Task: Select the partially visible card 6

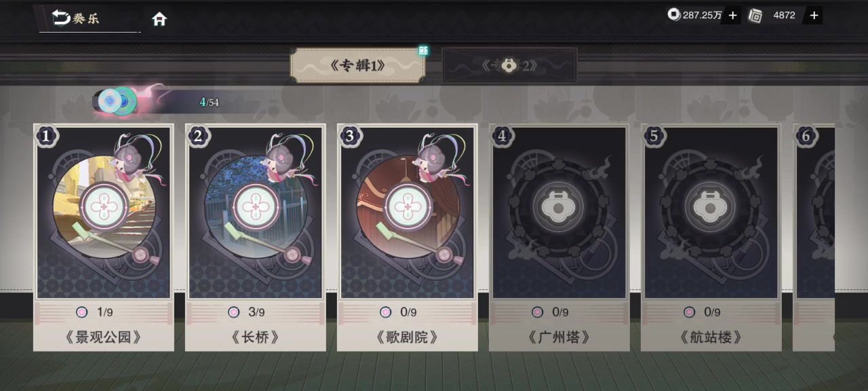Action: coord(814,238)
